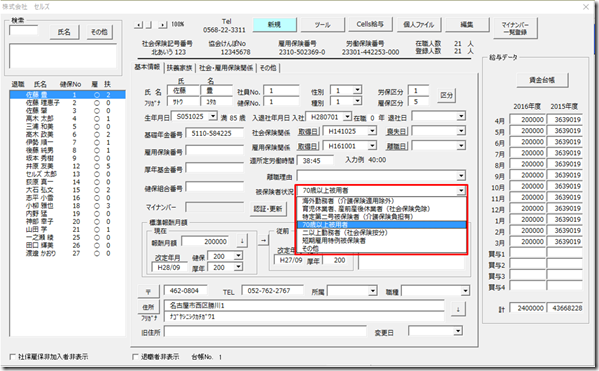Open the 退社日 dropdown
The height and width of the screenshot is (371, 599).
[x=461, y=116]
